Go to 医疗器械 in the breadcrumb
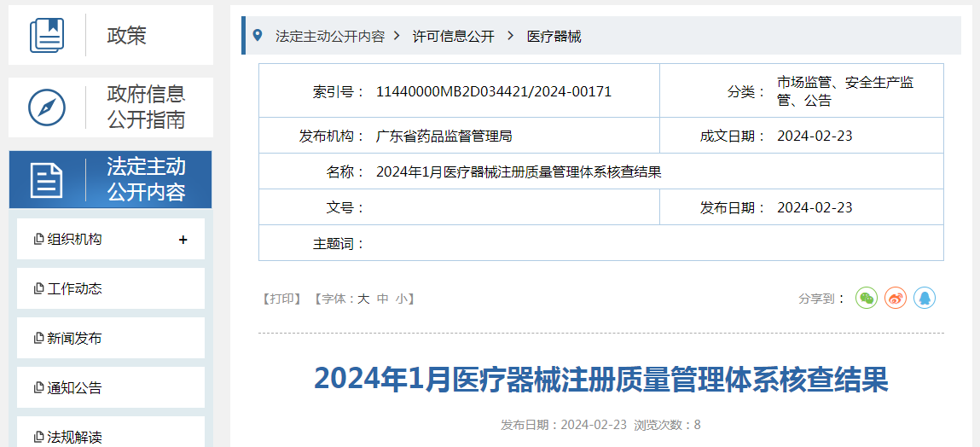Image resolution: width=980 pixels, height=447 pixels. click(554, 37)
